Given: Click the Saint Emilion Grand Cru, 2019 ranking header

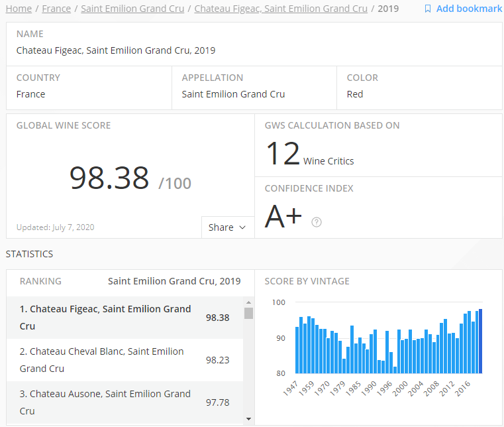Looking at the screenshot, I should [174, 281].
